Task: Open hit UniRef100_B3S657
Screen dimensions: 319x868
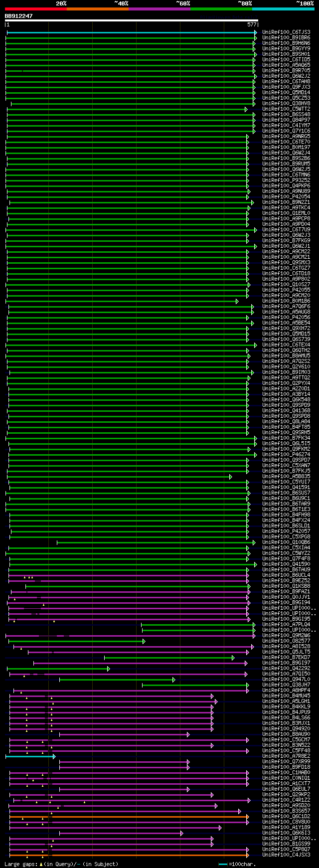Action: click(286, 811)
